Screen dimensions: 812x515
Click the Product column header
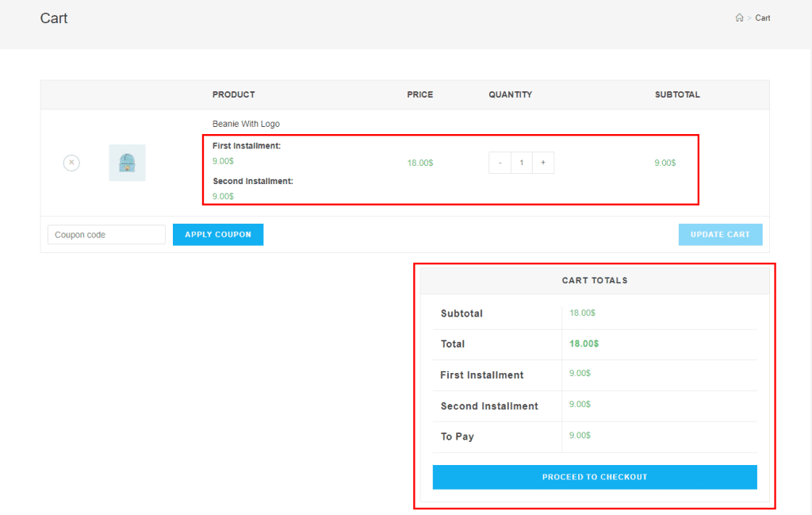(233, 94)
